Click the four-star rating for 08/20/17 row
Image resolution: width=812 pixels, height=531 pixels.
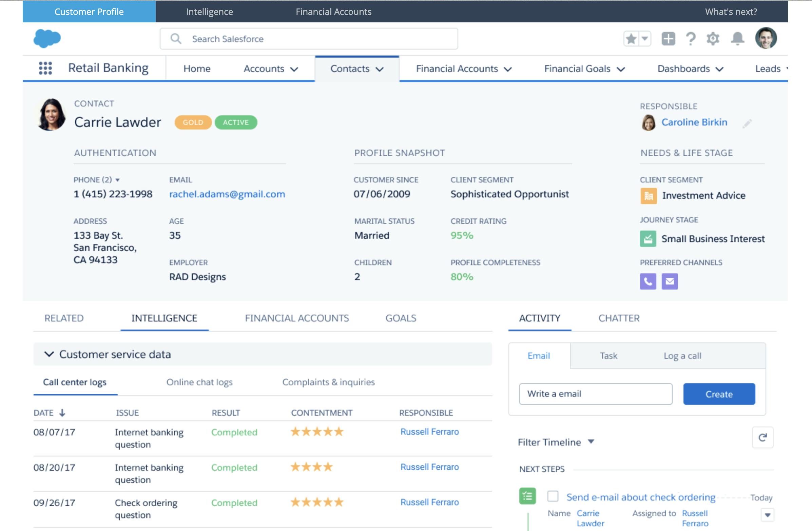point(311,467)
